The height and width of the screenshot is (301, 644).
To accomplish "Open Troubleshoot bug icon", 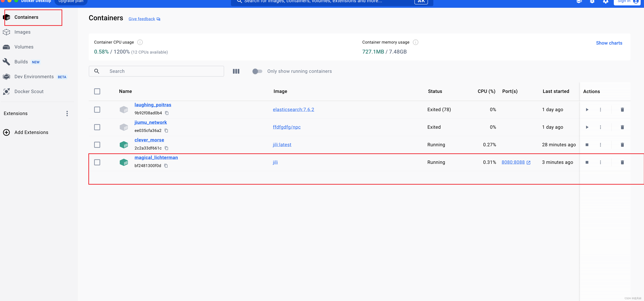I will click(x=592, y=2).
